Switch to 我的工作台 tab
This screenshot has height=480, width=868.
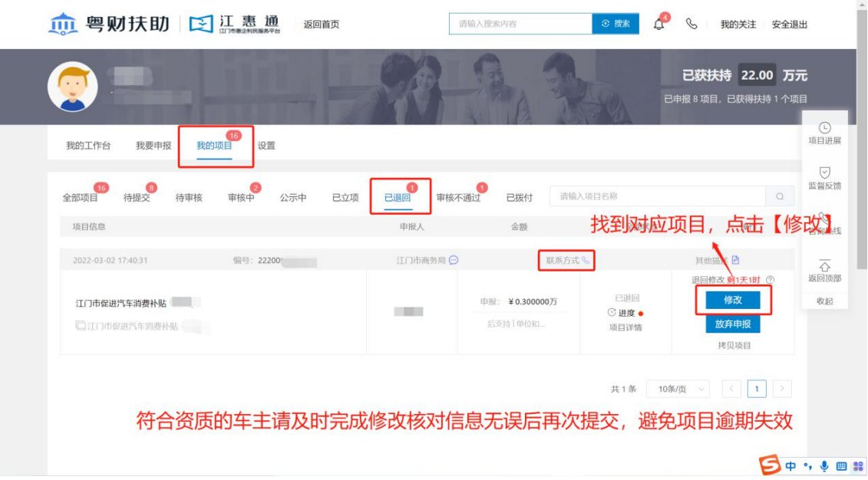[88, 146]
